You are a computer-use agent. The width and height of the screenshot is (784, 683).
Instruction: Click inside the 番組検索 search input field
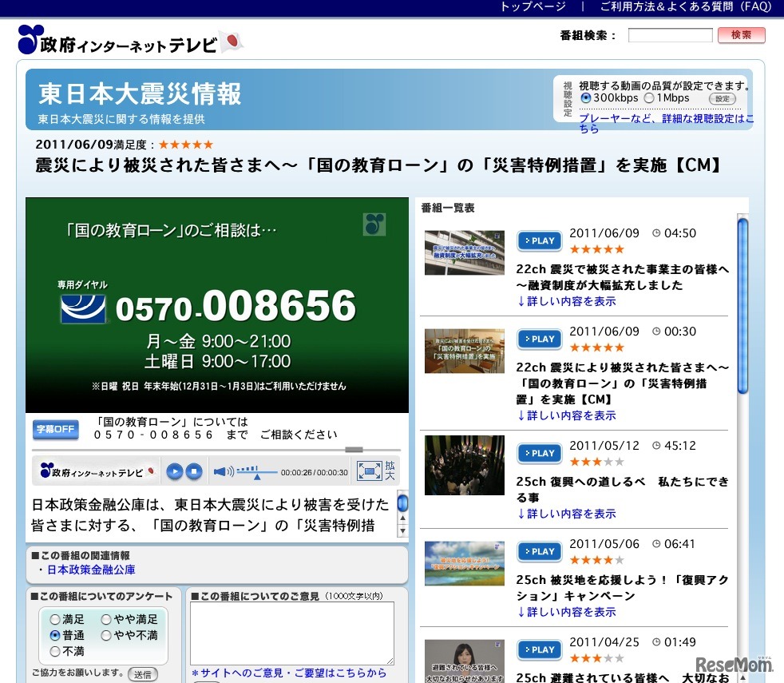coord(669,34)
